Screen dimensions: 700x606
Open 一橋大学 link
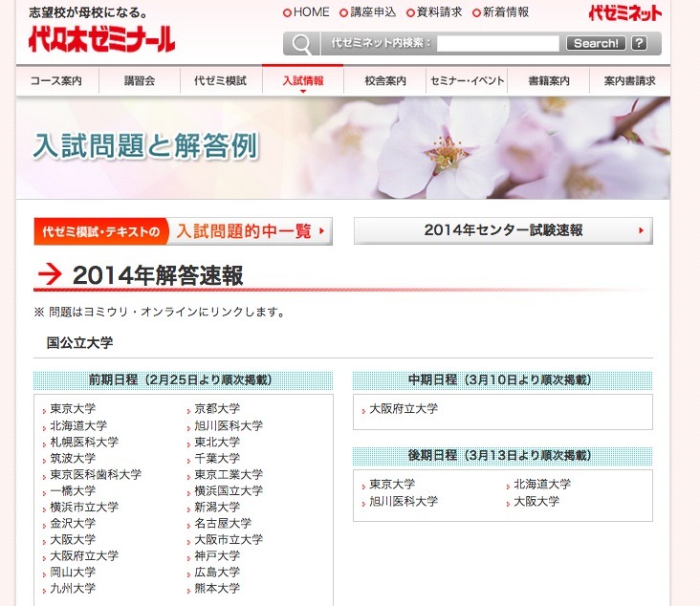[73, 490]
